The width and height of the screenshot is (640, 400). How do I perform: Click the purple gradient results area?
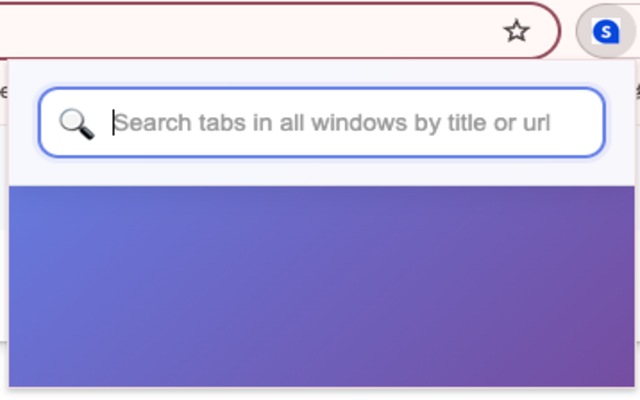(x=322, y=285)
